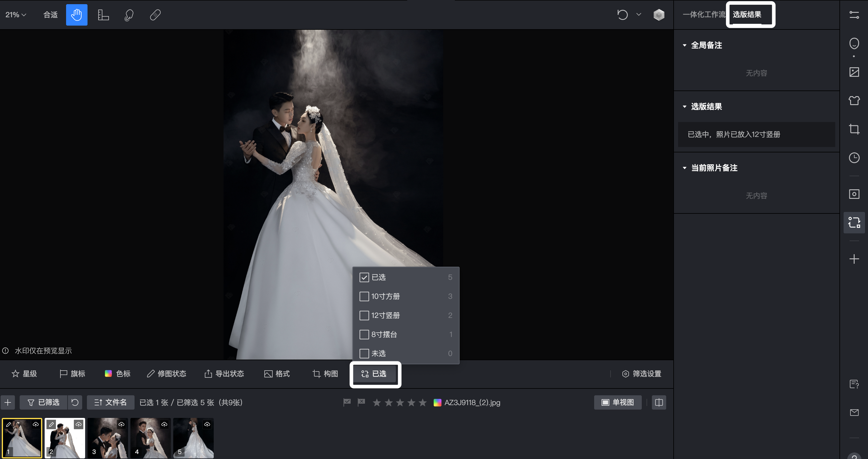
Task: Click the rainbow color swatch next to the filename
Action: point(438,402)
